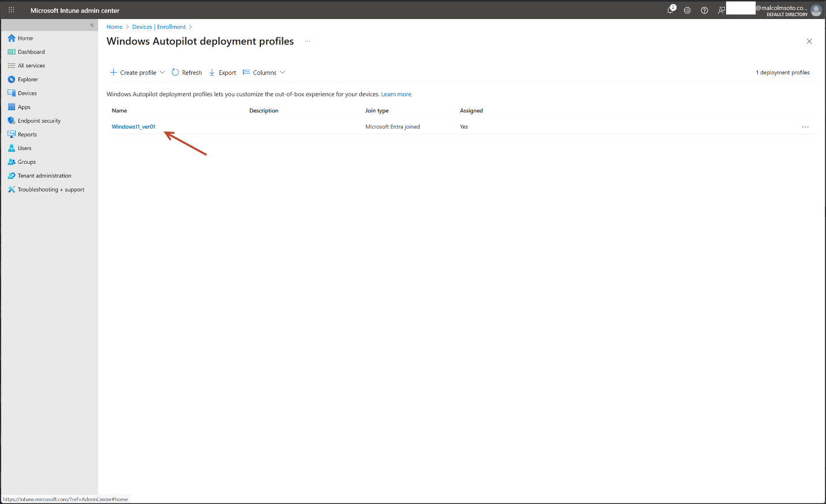826x504 pixels.
Task: Select Tenant administration in sidebar
Action: tap(44, 176)
